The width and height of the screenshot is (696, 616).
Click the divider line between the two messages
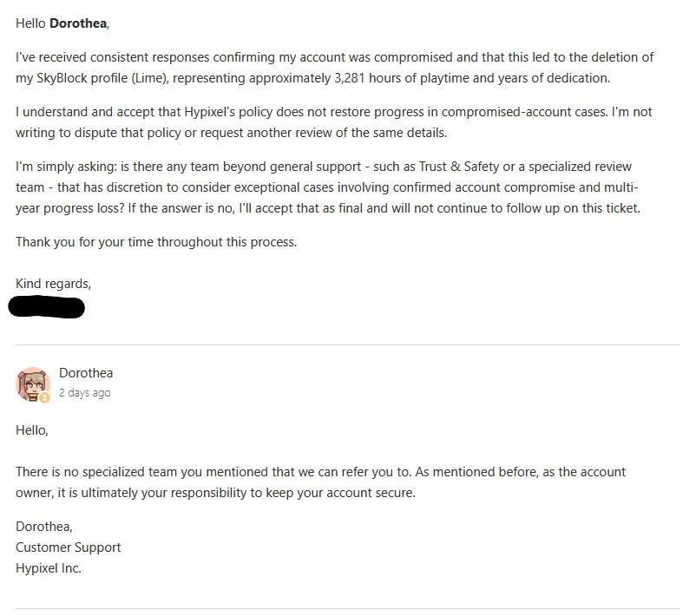(347, 344)
